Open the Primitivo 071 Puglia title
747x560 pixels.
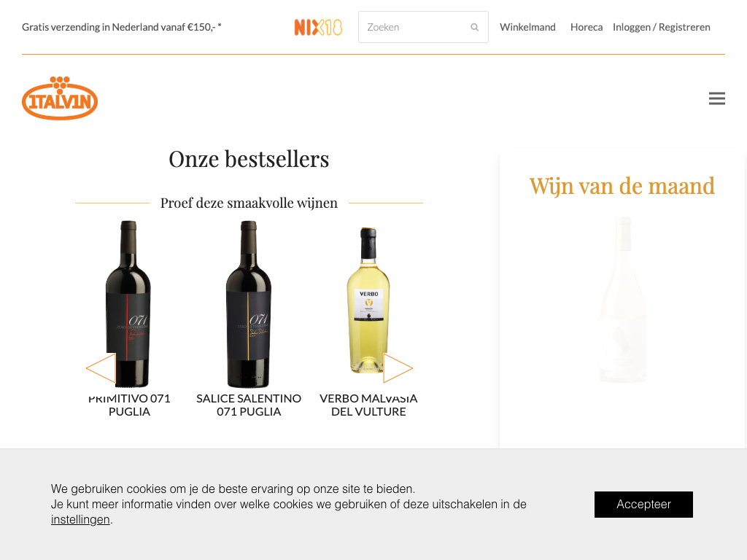pos(129,405)
